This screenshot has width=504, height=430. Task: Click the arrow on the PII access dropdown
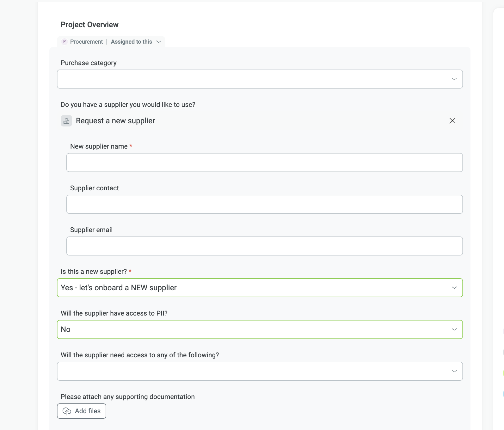tap(454, 329)
